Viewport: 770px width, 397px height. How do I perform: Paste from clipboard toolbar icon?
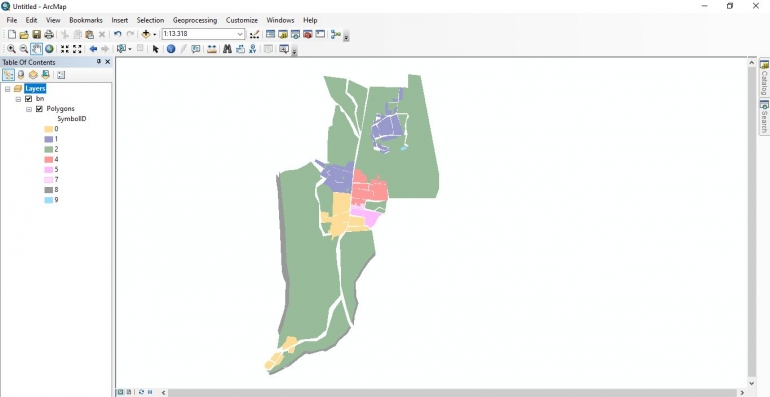(x=89, y=34)
